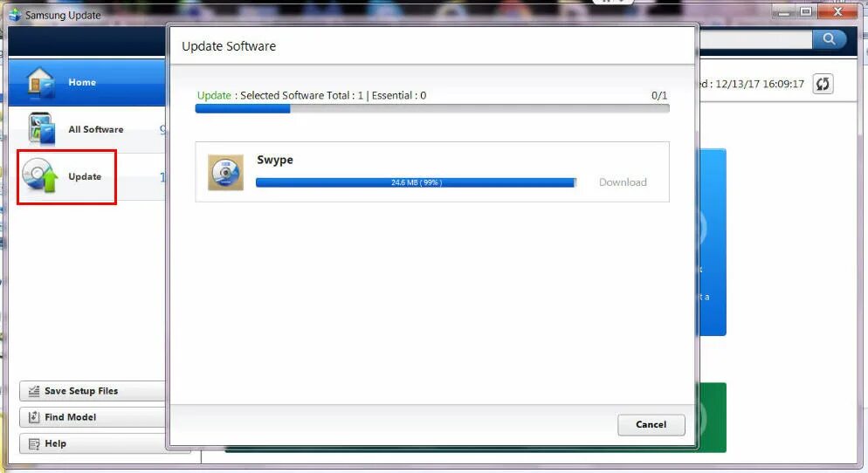Click the Home house icon
The image size is (868, 473).
pos(40,82)
